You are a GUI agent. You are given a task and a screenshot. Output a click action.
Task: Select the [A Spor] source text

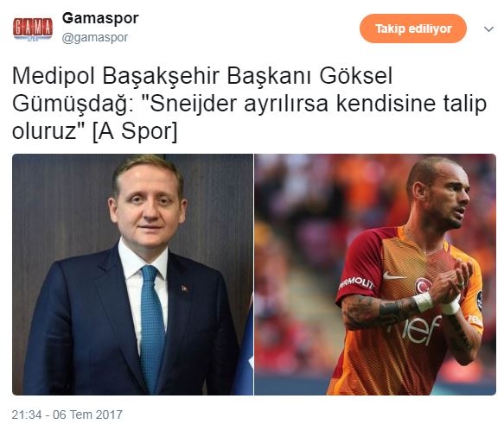click(x=135, y=131)
